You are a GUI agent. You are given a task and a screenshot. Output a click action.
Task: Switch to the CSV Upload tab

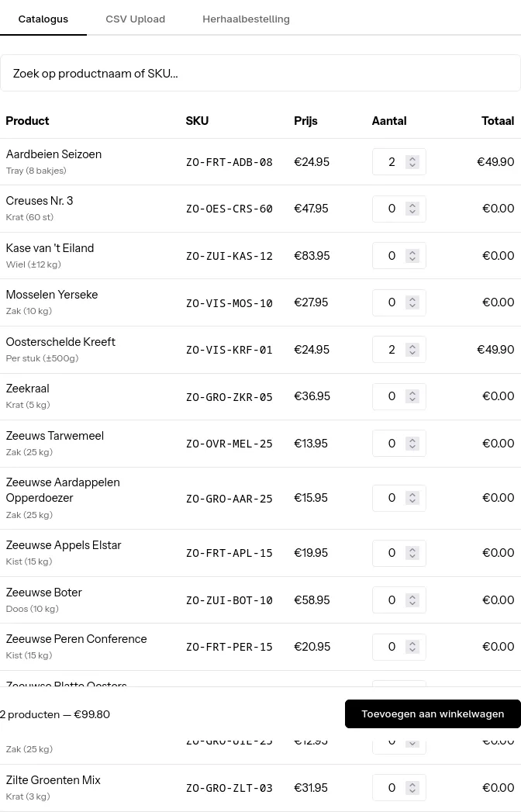(x=135, y=19)
